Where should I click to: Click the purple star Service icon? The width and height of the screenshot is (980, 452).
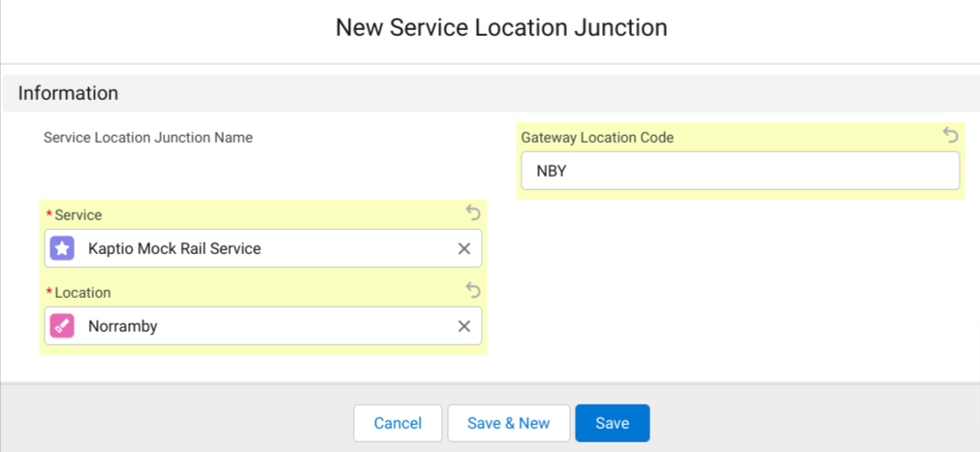(62, 248)
